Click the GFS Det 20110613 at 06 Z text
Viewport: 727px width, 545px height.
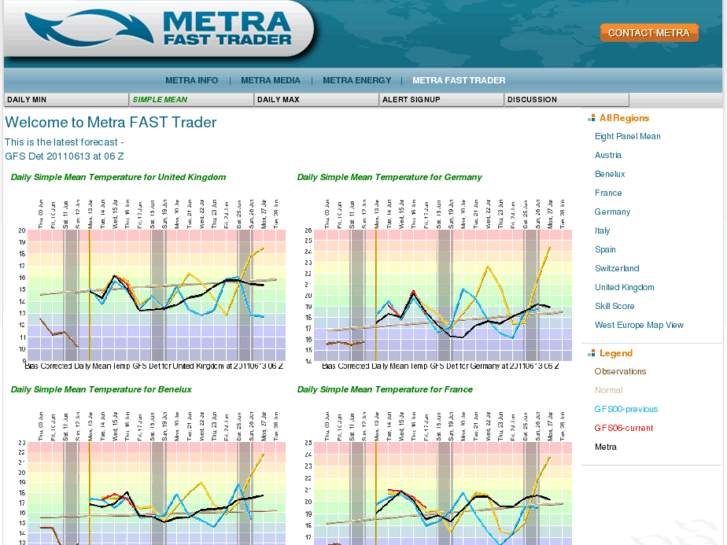click(x=64, y=156)
